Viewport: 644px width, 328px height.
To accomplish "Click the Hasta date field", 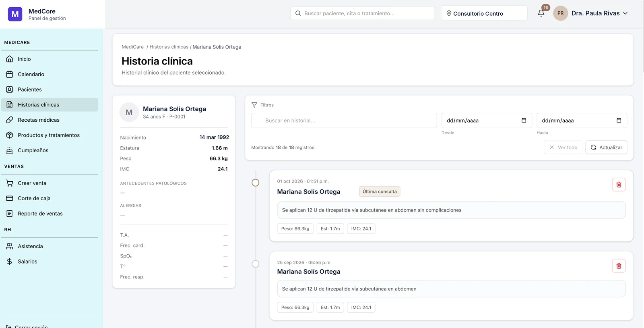I will coord(582,120).
